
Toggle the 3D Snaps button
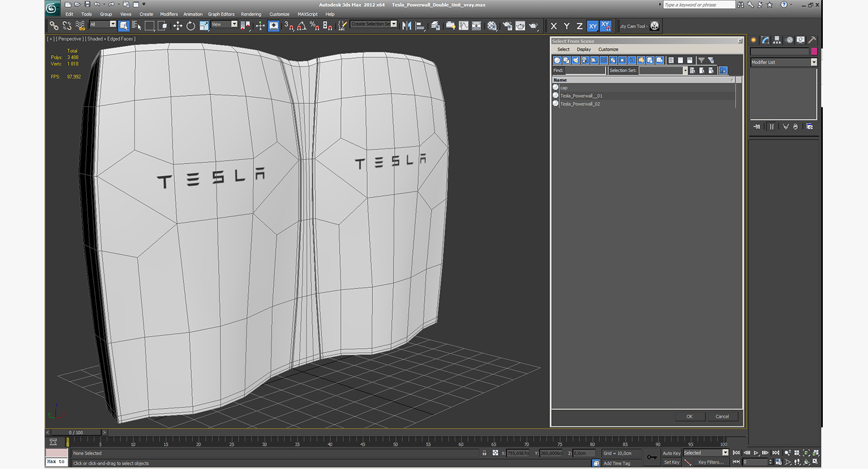(289, 26)
